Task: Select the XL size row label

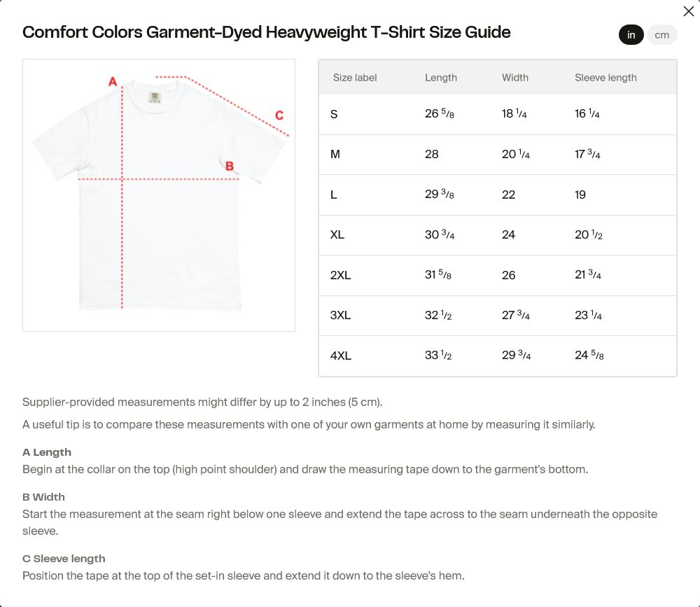Action: coord(337,235)
